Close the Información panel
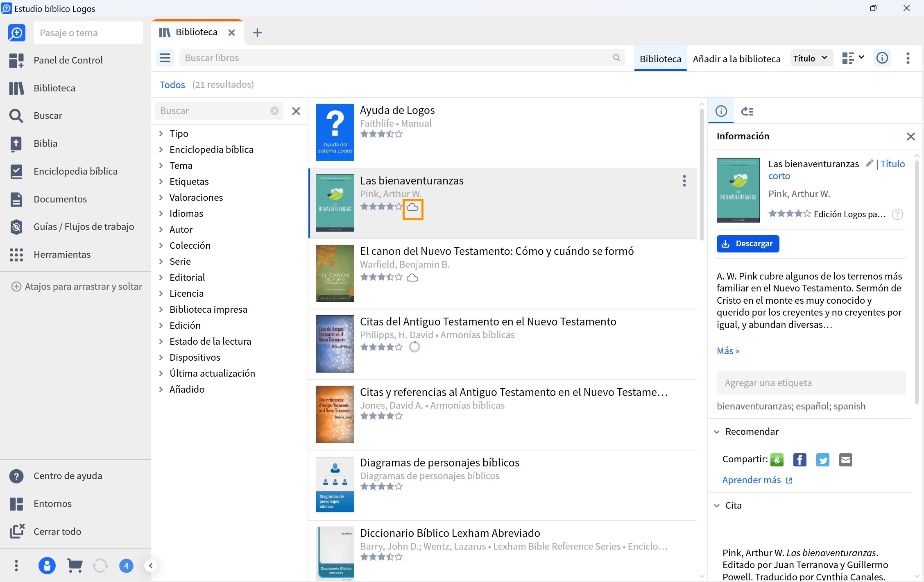The image size is (924, 582). tap(910, 136)
